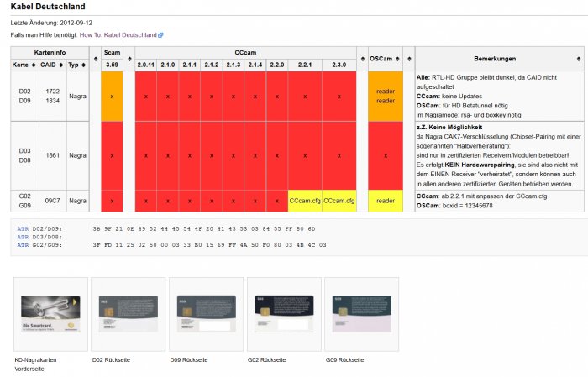
Task: Select the CAID cell 1722 1834
Action: (x=52, y=97)
